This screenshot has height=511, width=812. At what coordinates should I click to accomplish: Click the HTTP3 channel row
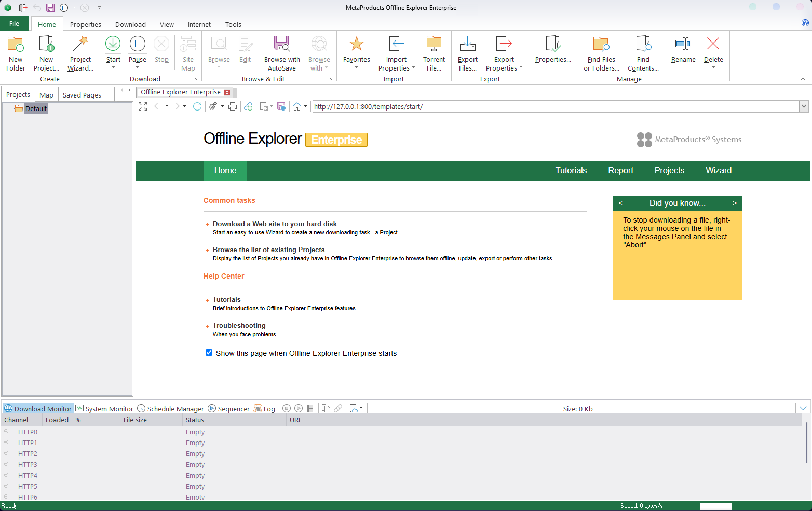tap(402, 464)
